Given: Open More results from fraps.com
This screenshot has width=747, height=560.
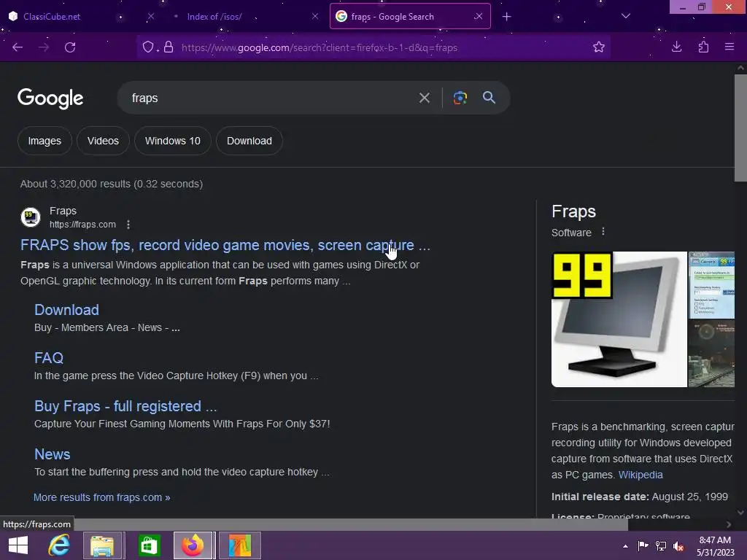Looking at the screenshot, I should 101,497.
